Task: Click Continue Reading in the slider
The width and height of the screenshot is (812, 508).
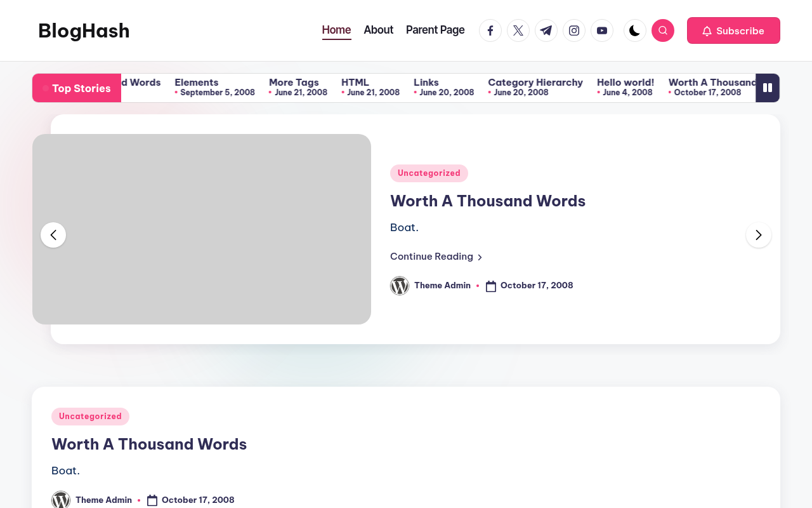Action: 436,257
